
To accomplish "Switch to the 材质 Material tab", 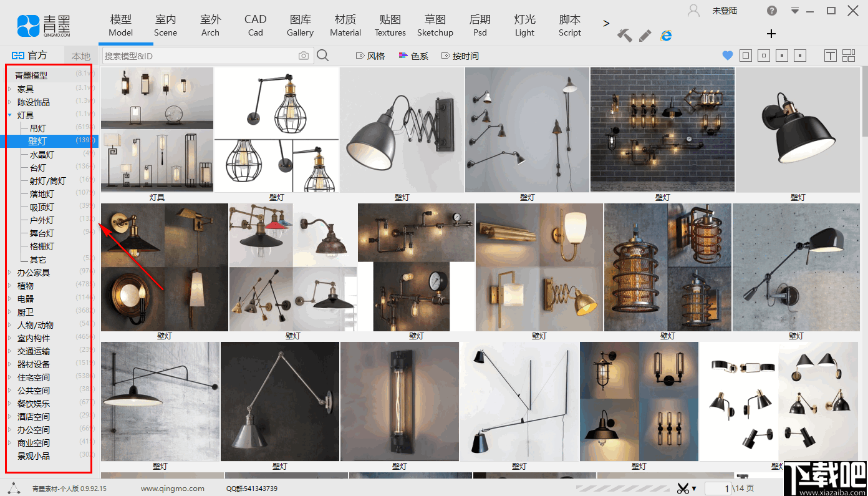I will [x=345, y=26].
